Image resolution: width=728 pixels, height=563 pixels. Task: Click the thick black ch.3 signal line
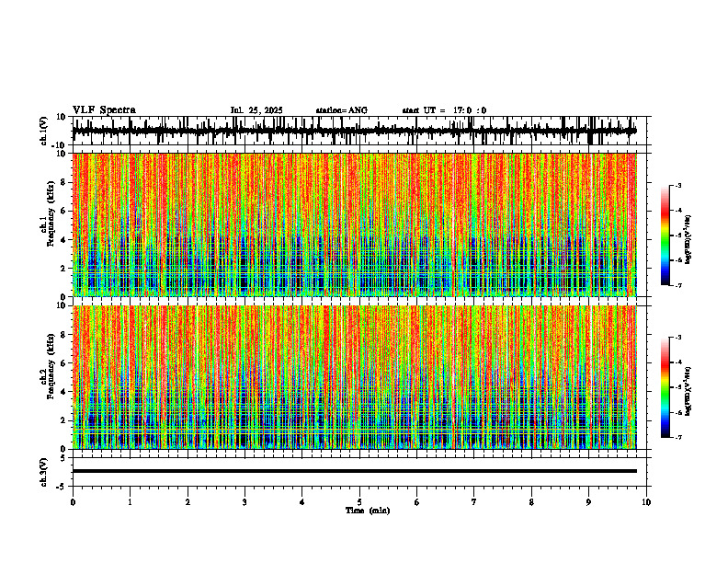[354, 471]
